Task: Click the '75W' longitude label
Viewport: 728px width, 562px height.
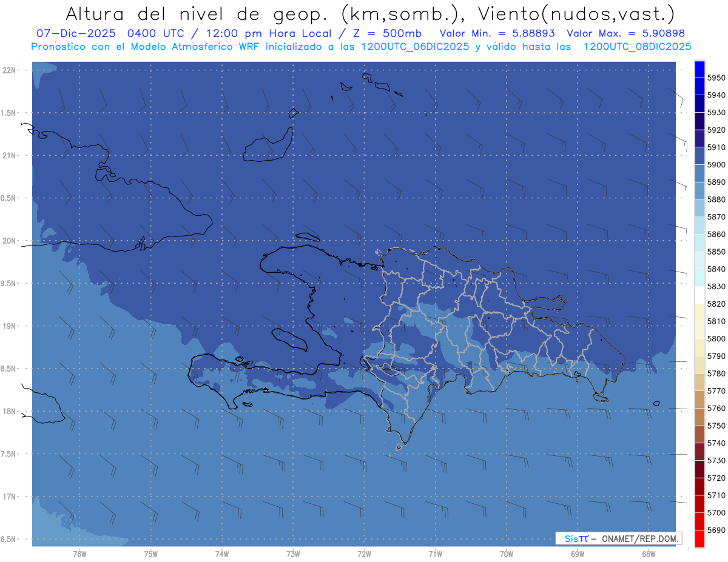Action: click(x=151, y=554)
